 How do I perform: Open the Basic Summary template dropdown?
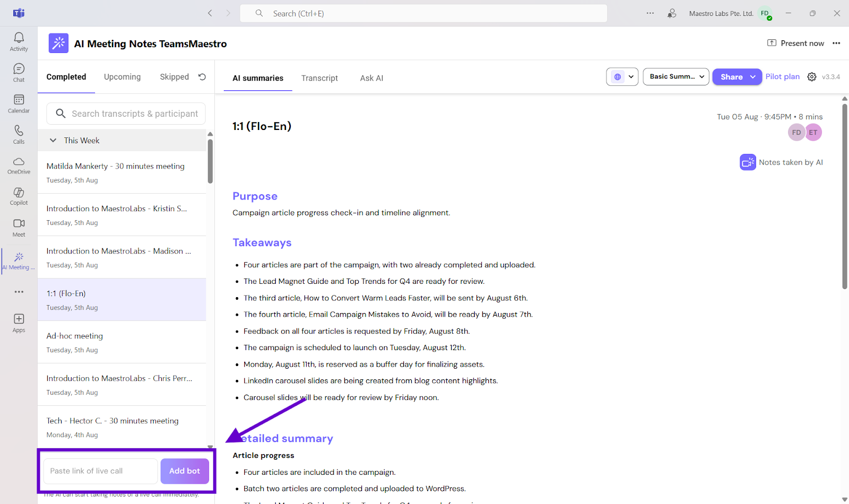pos(676,77)
